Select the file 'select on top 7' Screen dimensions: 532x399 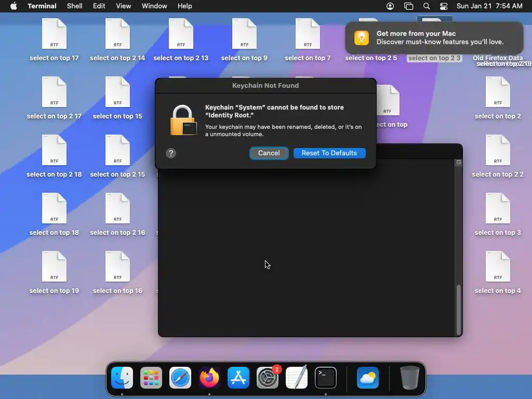(308, 34)
